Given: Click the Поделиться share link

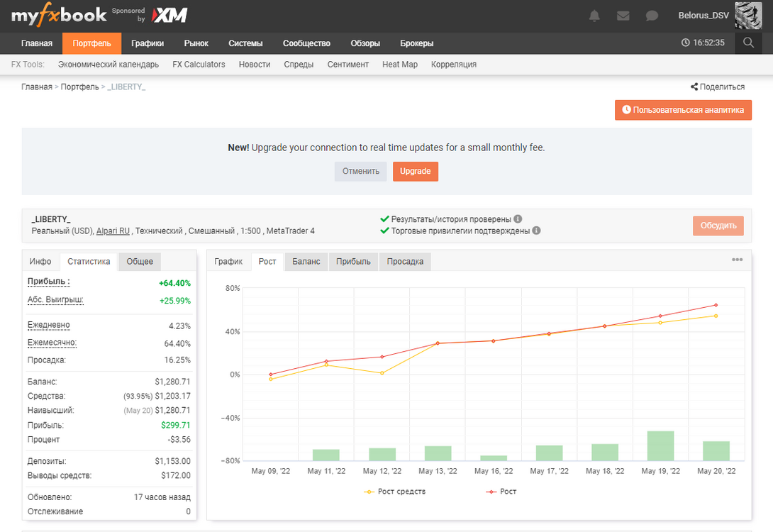Looking at the screenshot, I should click(717, 87).
